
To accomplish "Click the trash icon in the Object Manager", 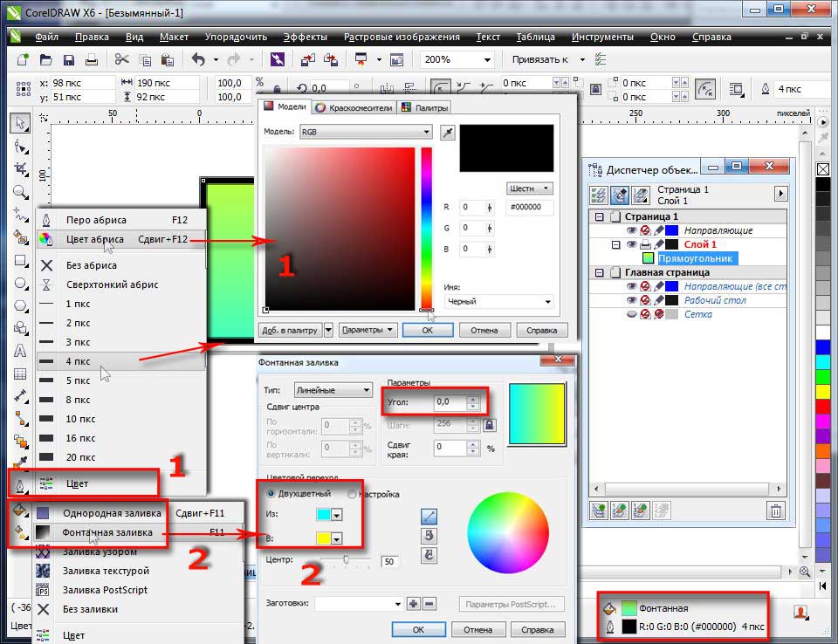I will coord(775,512).
